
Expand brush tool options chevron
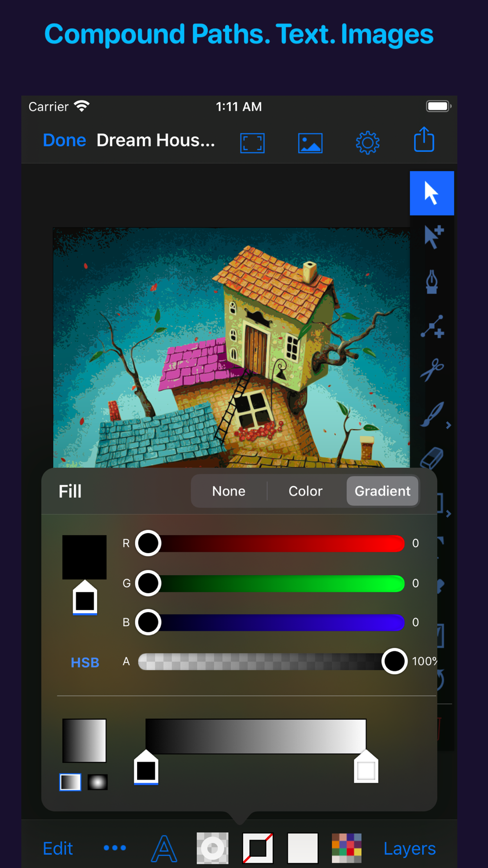coord(448,425)
